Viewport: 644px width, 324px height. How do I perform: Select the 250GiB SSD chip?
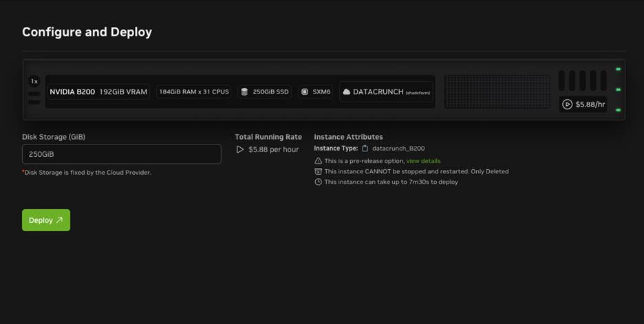(264, 91)
